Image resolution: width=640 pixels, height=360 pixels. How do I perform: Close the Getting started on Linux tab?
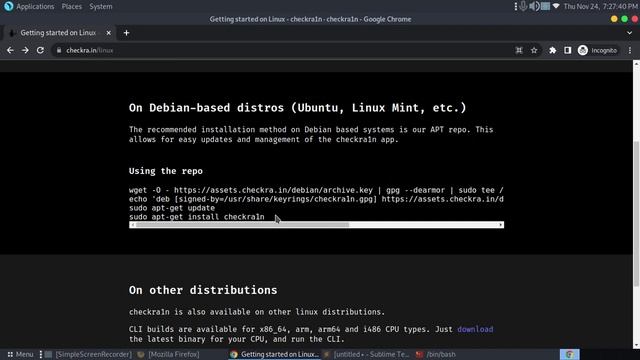109,33
